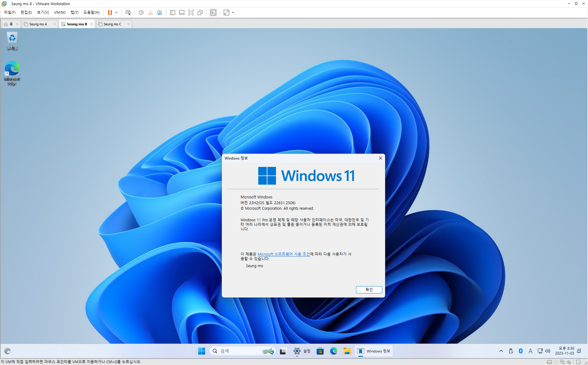The height and width of the screenshot is (365, 588).
Task: Click the 확인 button in Windows 정보
Action: [369, 289]
